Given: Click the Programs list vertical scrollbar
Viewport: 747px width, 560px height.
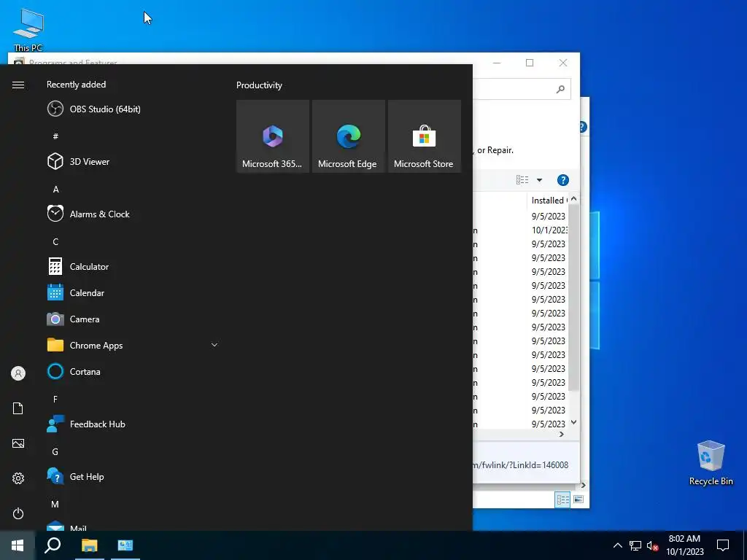Looking at the screenshot, I should click(573, 297).
